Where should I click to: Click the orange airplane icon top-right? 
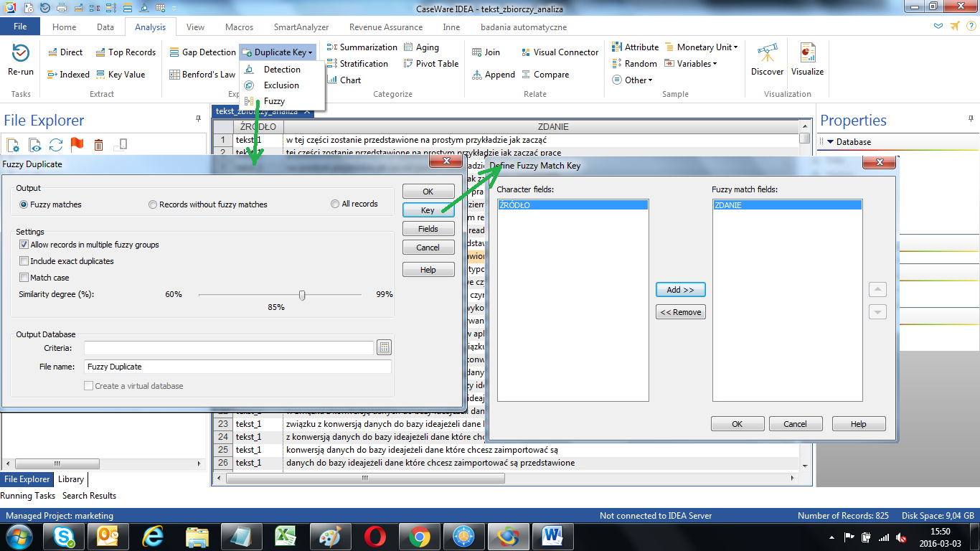point(954,27)
